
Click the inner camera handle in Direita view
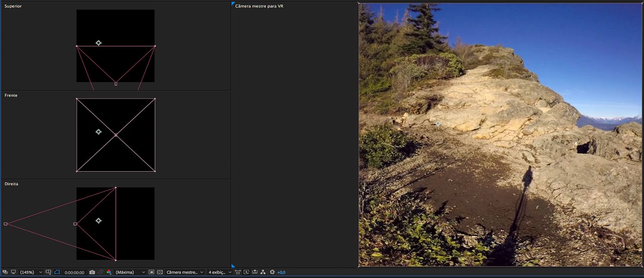point(75,224)
